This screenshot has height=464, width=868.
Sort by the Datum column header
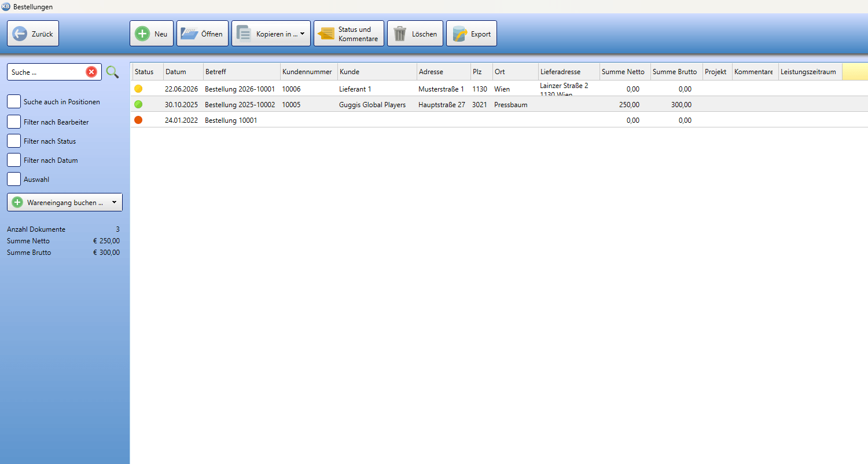pos(183,72)
